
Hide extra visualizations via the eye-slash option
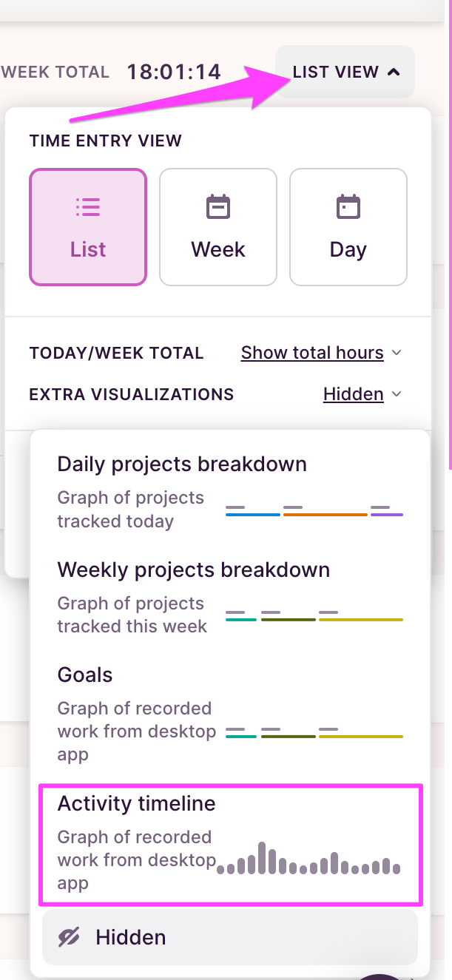pyautogui.click(x=229, y=937)
